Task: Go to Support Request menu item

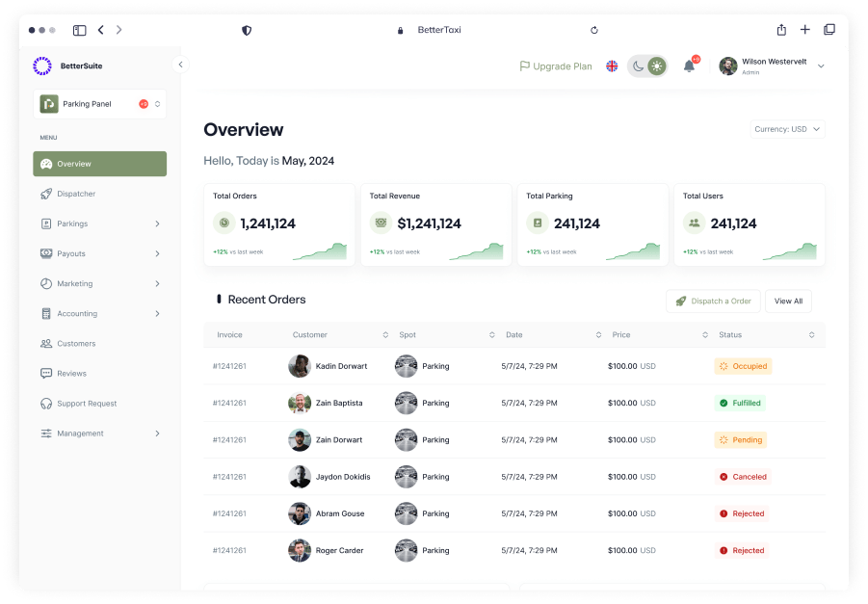Action: (86, 404)
